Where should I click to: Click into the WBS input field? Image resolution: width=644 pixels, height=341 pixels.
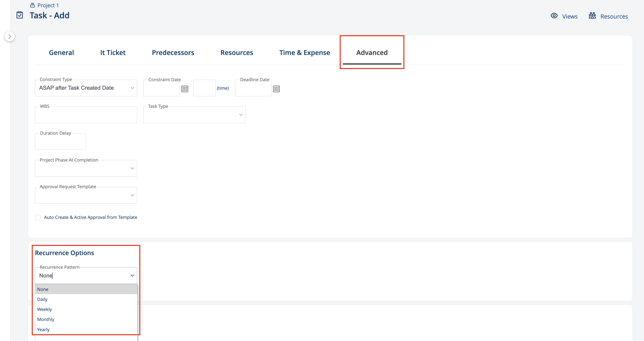[x=86, y=115]
